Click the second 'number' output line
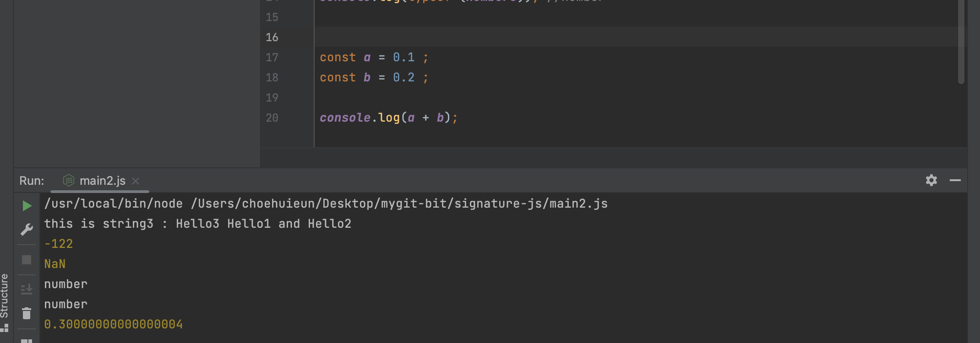Viewport: 980px width, 343px height. click(66, 304)
